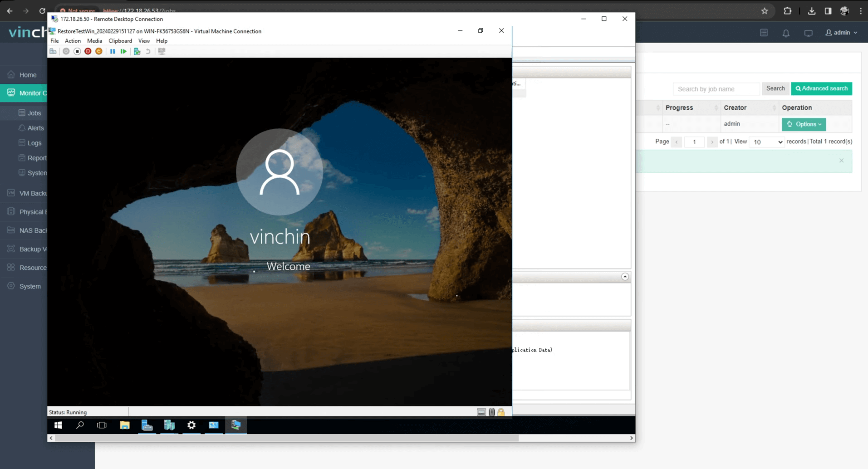Open records per page dropdown showing 10
This screenshot has width=868, height=469.
[766, 142]
